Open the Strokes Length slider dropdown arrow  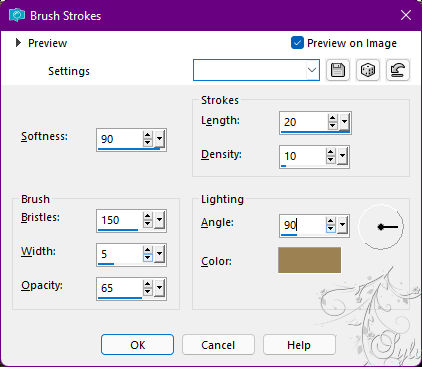point(344,122)
